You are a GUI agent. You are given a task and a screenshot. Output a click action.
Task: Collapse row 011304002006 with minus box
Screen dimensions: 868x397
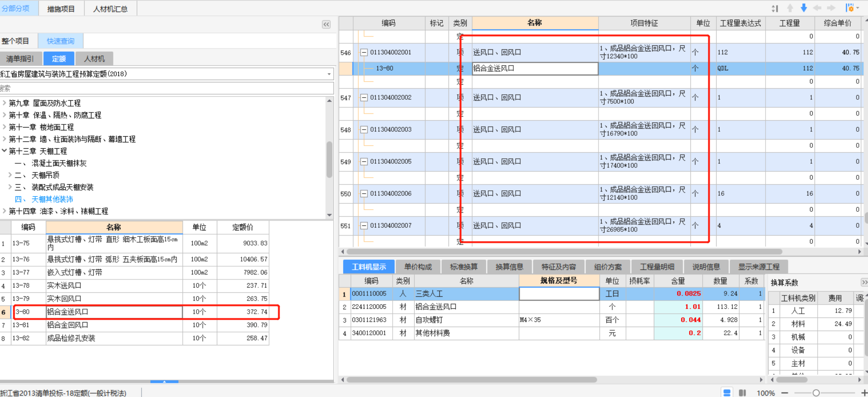[364, 193]
